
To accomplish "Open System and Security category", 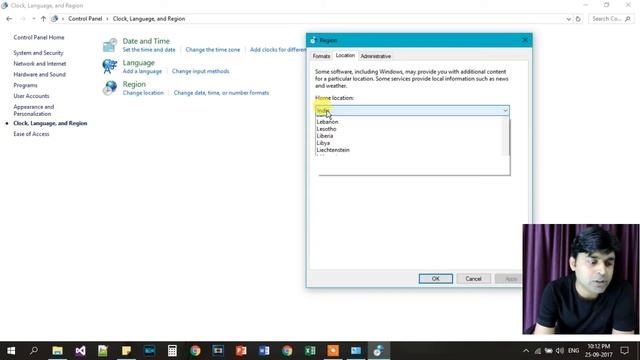I will point(38,53).
